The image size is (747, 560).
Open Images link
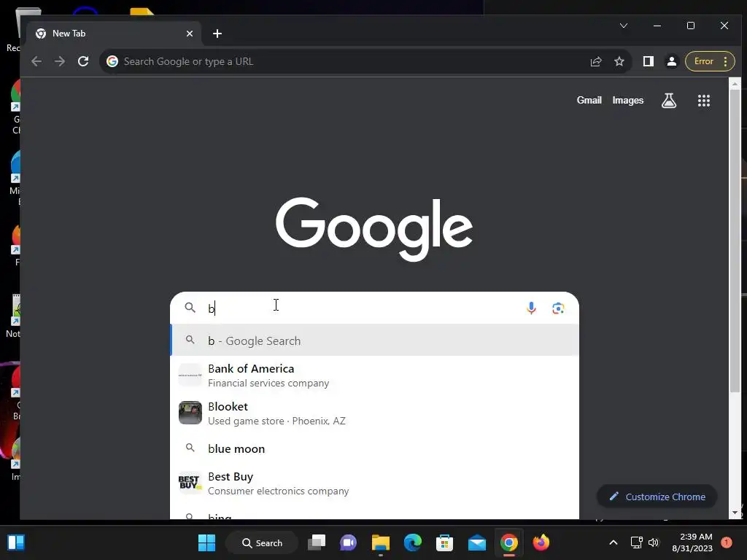627,101
